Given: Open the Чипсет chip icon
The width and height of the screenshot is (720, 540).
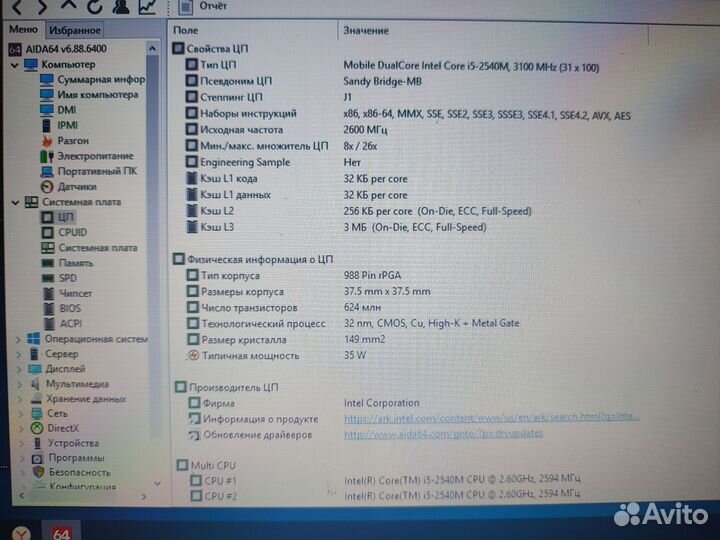Looking at the screenshot, I should [x=49, y=293].
